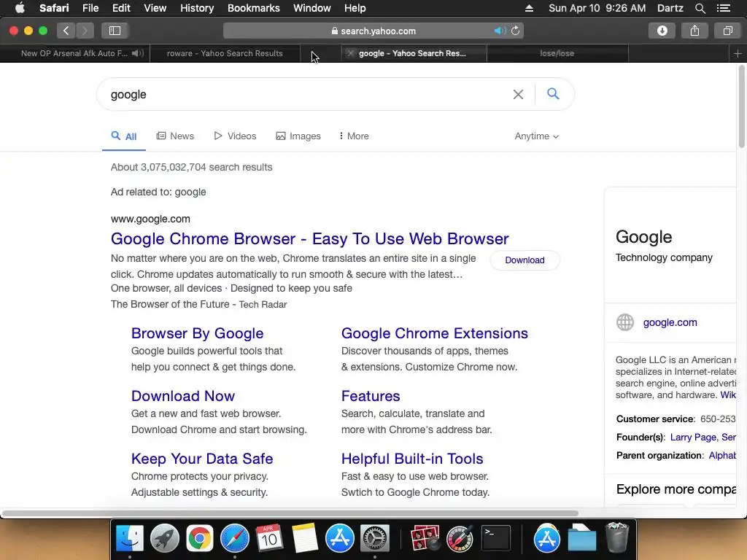Image resolution: width=747 pixels, height=560 pixels.
Task: Select the All results tab
Action: 124,136
